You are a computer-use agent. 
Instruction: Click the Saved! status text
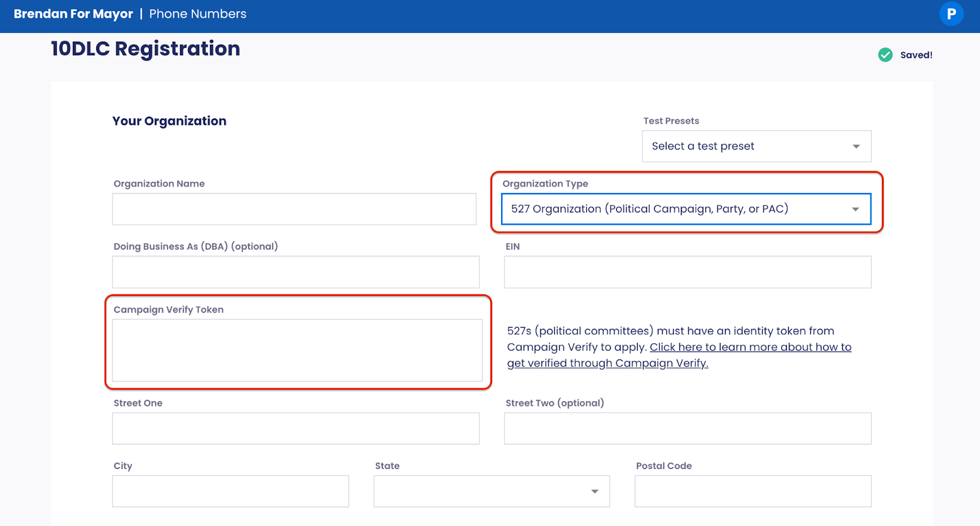[916, 55]
